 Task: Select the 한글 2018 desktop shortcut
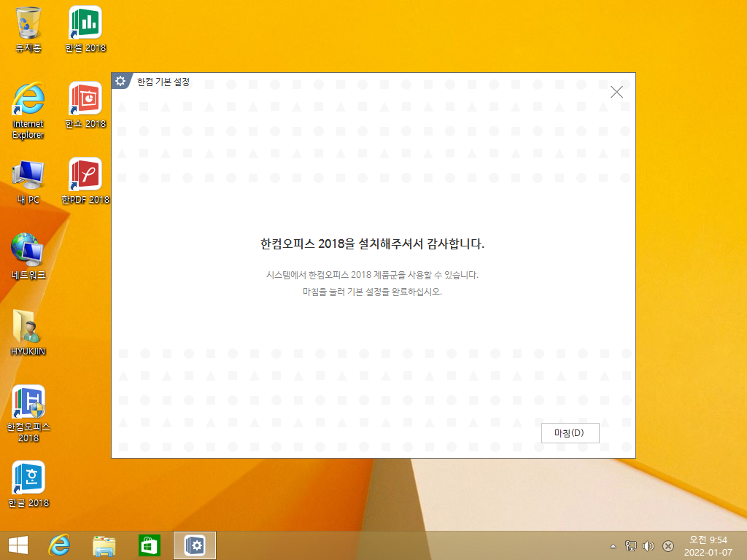28,484
